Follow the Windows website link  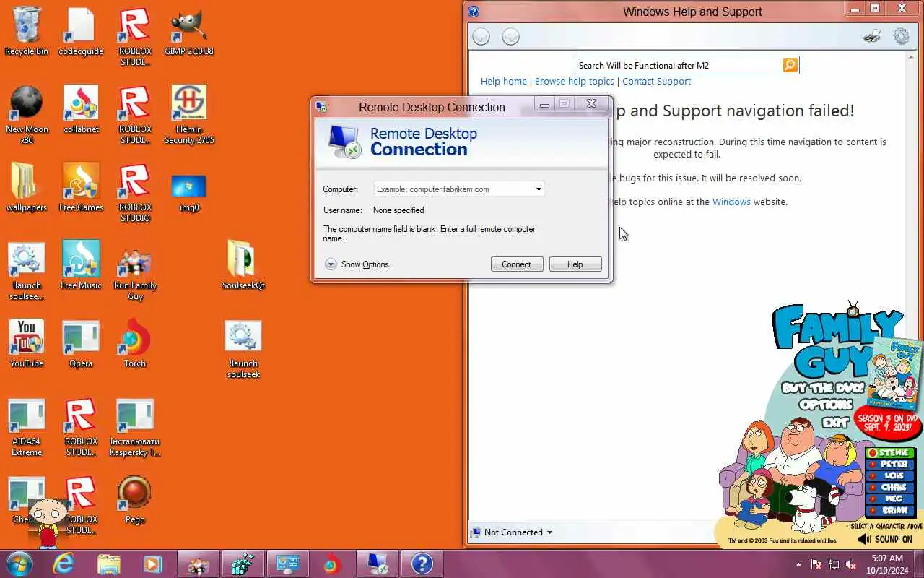pyautogui.click(x=731, y=202)
